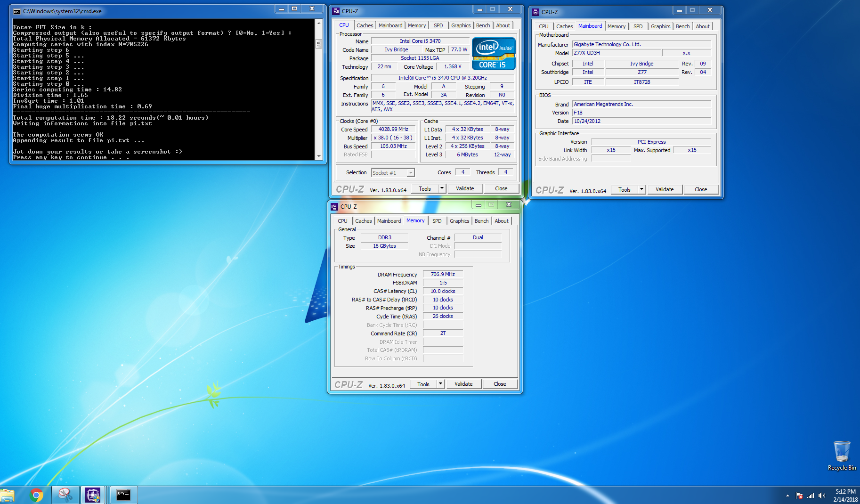This screenshot has height=504, width=860.
Task: Open File Explorer from the taskbar
Action: tap(8, 495)
